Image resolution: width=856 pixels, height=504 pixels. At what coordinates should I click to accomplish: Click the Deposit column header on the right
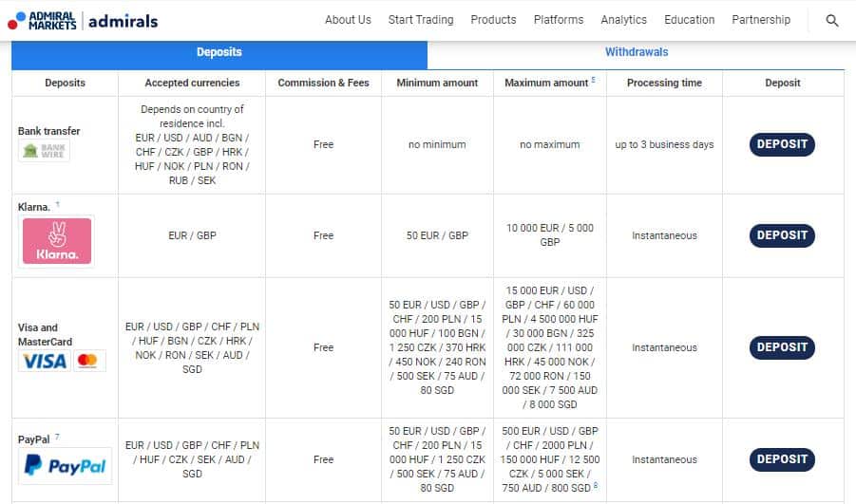tap(782, 83)
